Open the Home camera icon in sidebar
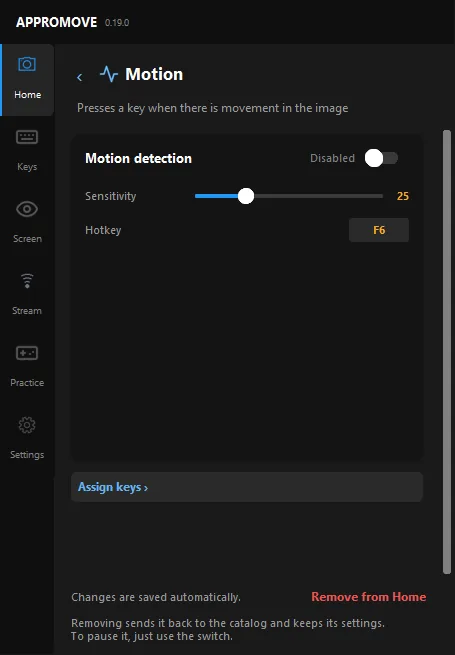The width and height of the screenshot is (455, 655). coord(27,64)
